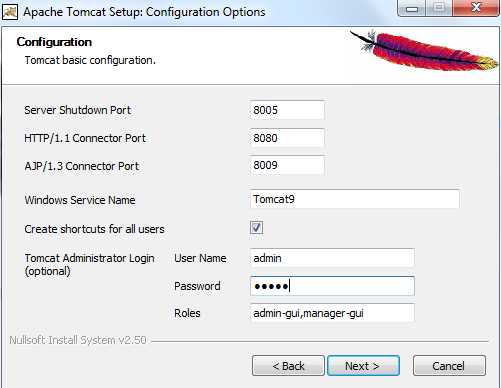Screen dimensions: 501x388
Task: Click the Roles field with admin-gui,manager-gui
Action: (332, 313)
